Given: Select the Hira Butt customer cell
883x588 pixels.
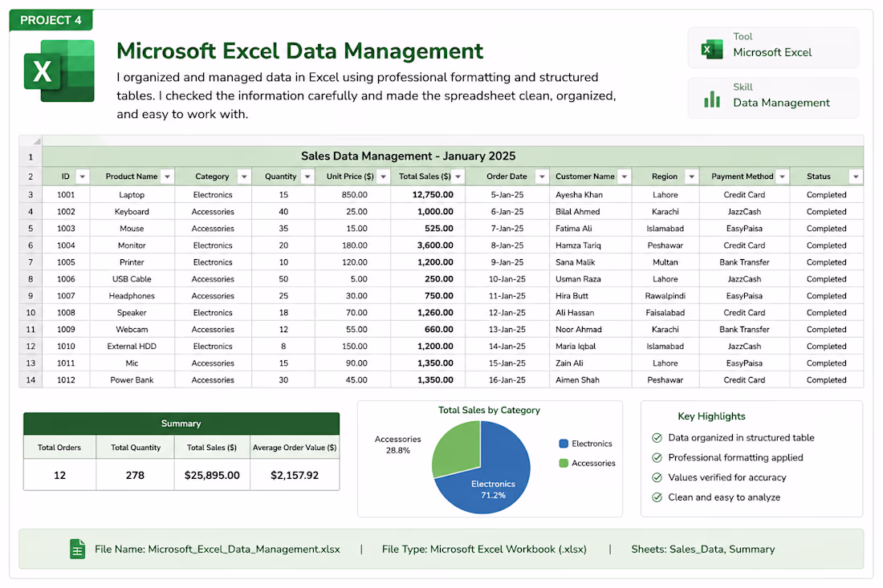Looking at the screenshot, I should tap(590, 296).
